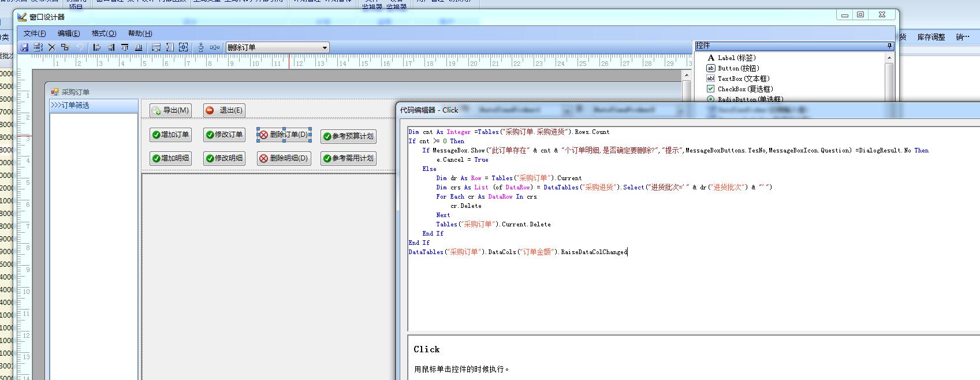Image resolution: width=980 pixels, height=380 pixels.
Task: Open the 编辑(E) menu
Action: pyautogui.click(x=69, y=33)
